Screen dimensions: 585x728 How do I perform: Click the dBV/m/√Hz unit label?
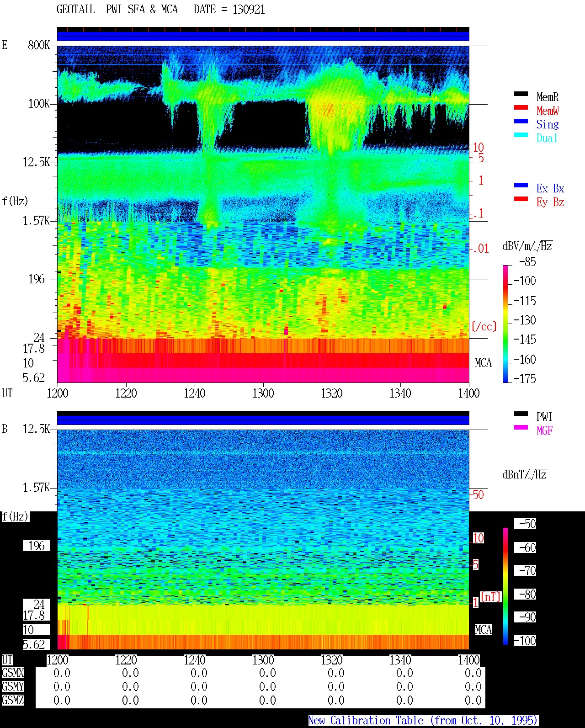click(x=527, y=246)
